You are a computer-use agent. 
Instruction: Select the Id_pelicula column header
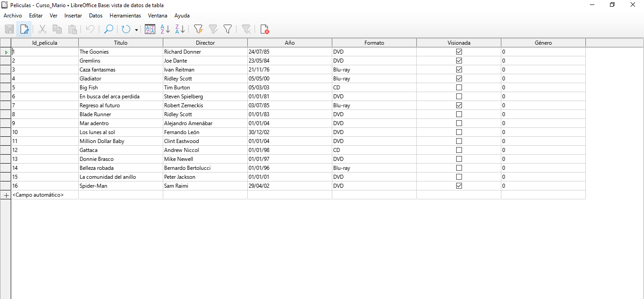45,43
